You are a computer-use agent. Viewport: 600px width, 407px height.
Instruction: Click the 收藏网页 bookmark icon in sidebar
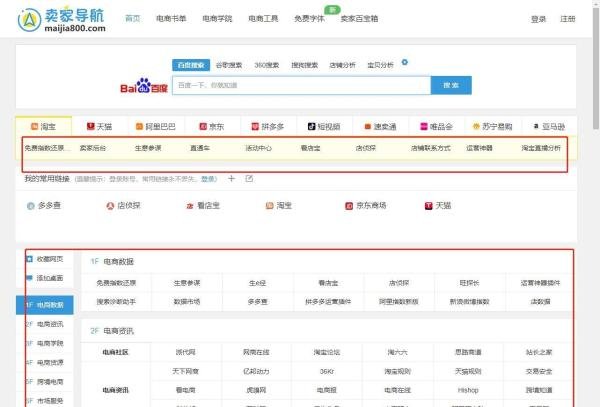click(29, 259)
